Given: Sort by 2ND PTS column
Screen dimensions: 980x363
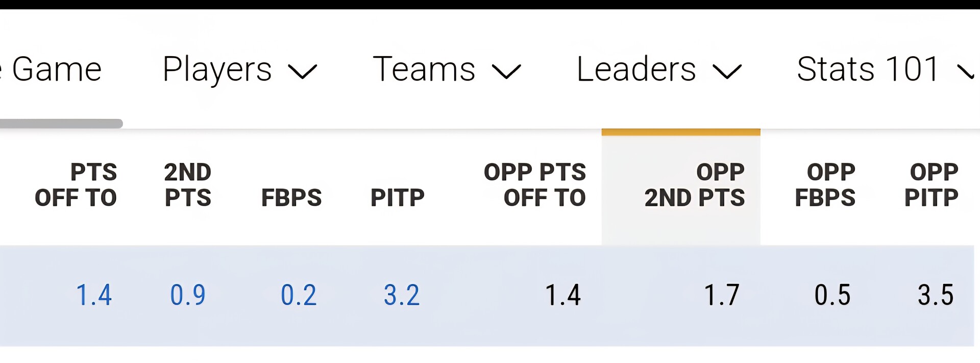Looking at the screenshot, I should click(187, 185).
